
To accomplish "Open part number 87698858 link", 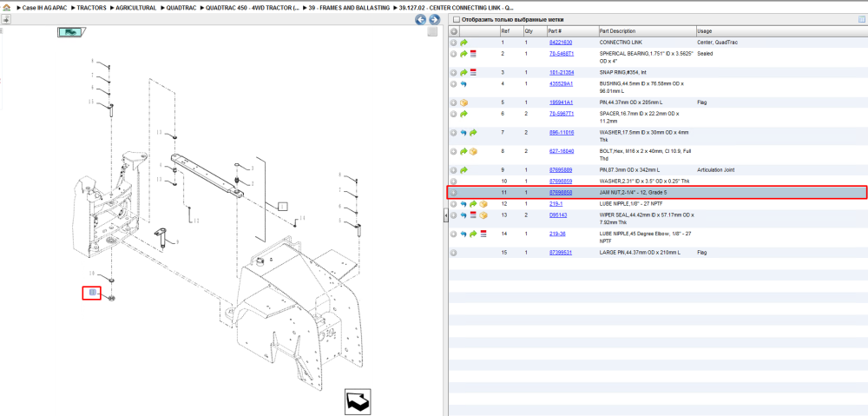I will [x=560, y=193].
